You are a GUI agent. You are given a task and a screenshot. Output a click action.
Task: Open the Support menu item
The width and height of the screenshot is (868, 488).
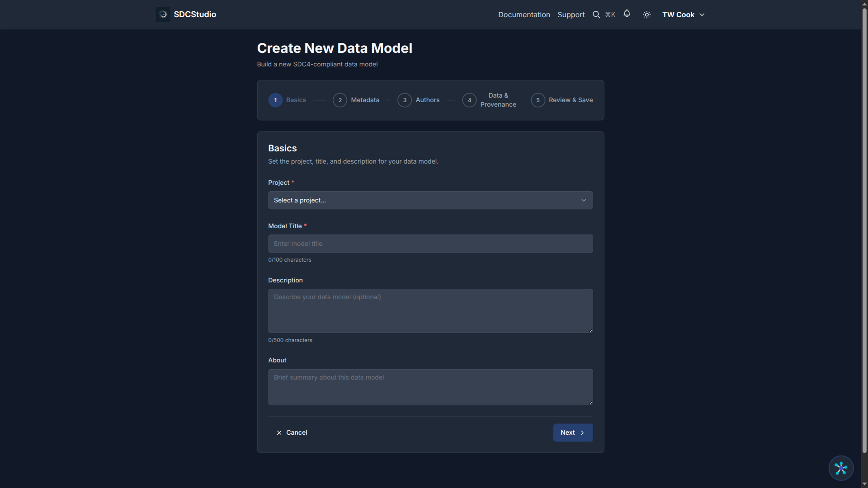571,14
